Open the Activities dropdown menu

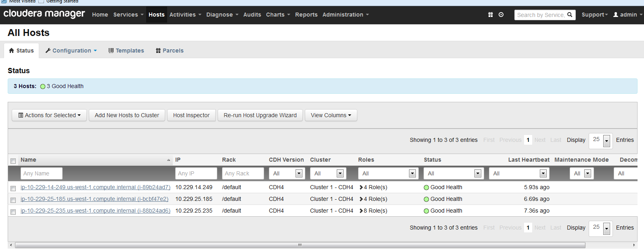click(185, 15)
